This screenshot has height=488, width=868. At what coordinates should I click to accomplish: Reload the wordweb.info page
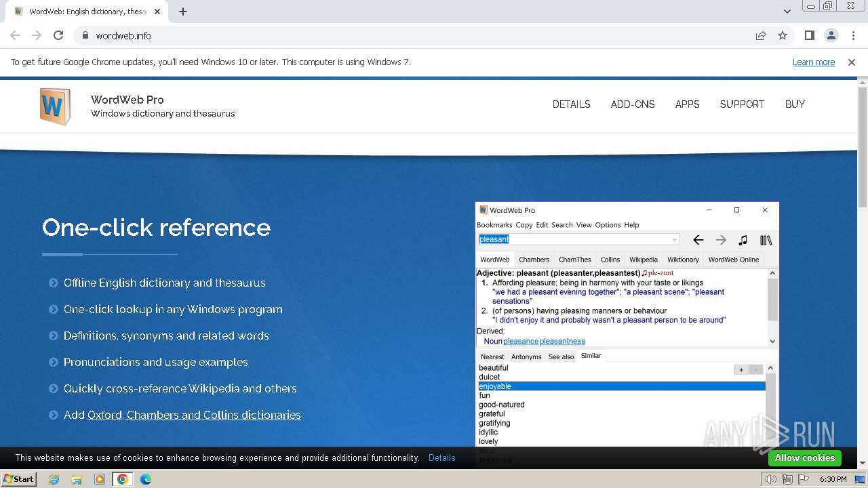click(58, 35)
